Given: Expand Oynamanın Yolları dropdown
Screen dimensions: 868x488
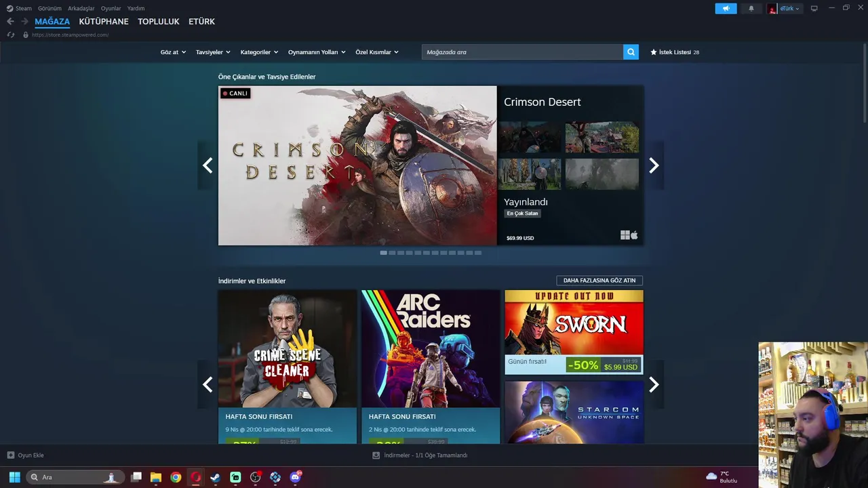Looking at the screenshot, I should pyautogui.click(x=317, y=52).
